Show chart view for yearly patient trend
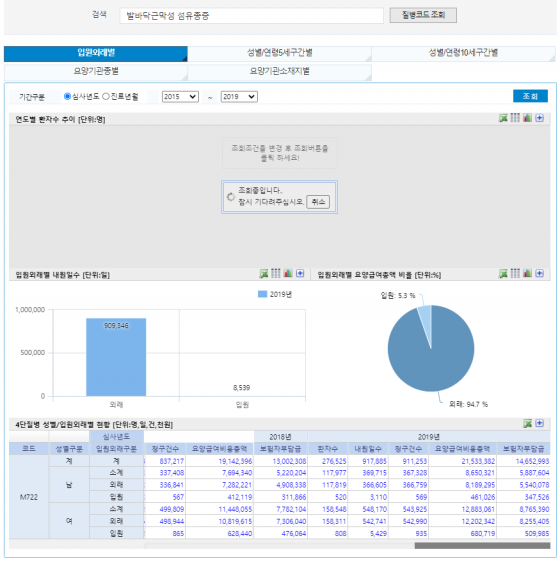The image size is (560, 561). tap(527, 118)
